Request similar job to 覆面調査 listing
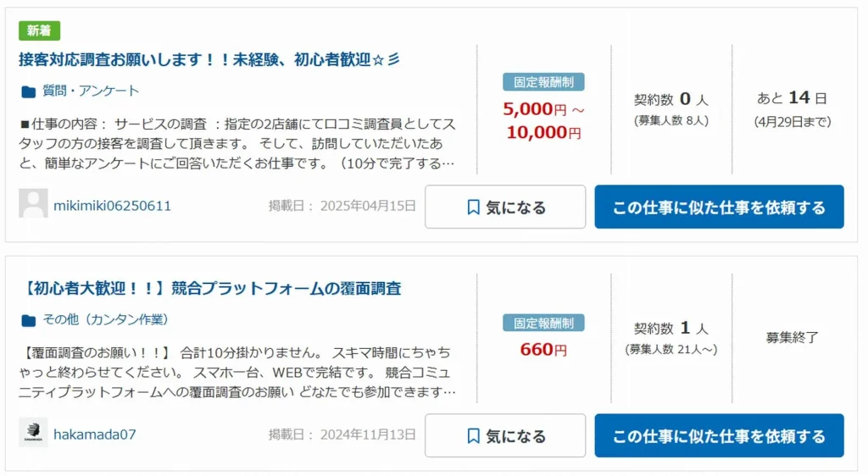 tap(719, 435)
